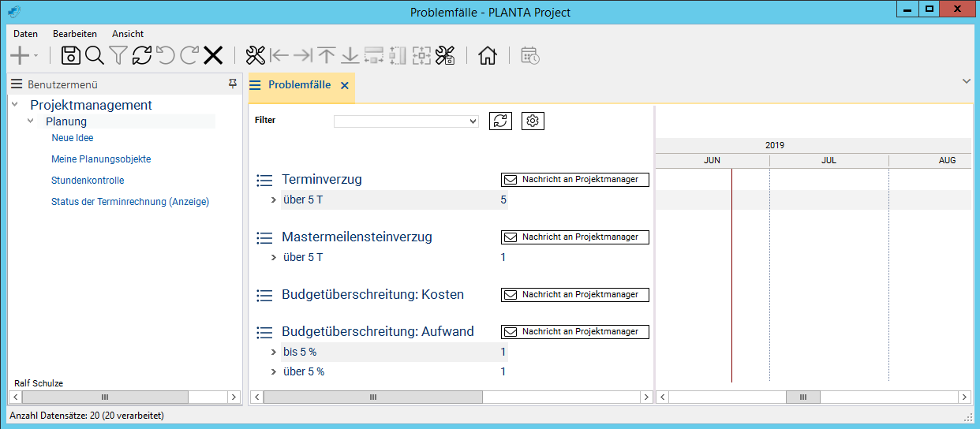This screenshot has height=429, width=980.
Task: Expand 'über 5 T' under Terminverzug
Action: tap(273, 200)
